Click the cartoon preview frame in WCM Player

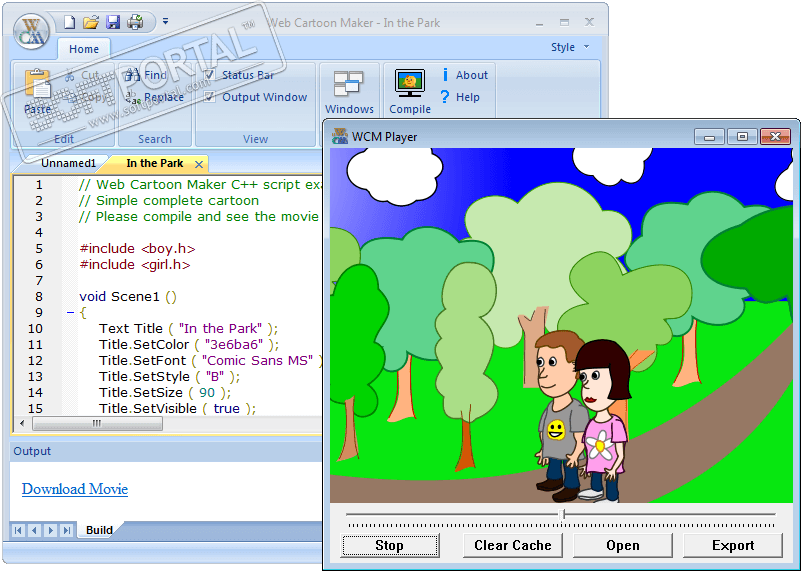561,326
